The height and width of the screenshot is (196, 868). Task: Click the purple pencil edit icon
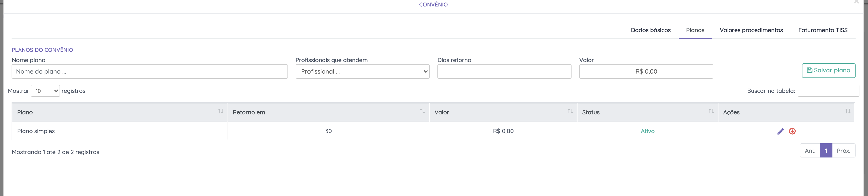pos(780,131)
